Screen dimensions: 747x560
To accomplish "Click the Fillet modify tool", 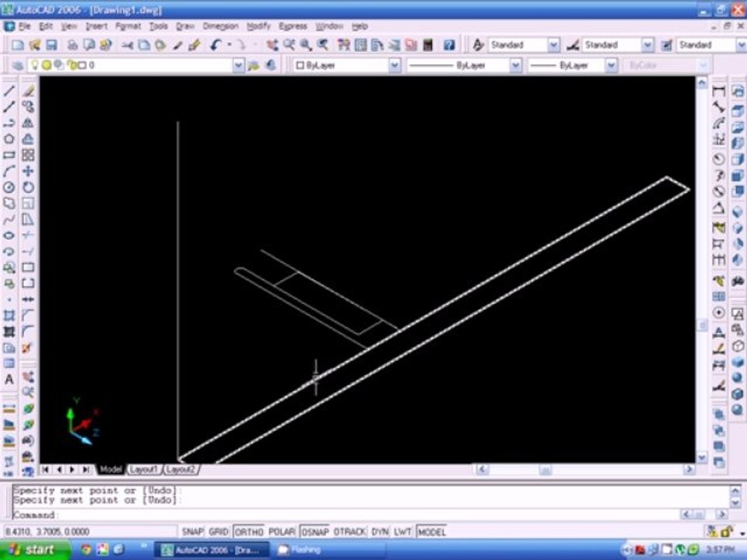I will coord(28,331).
